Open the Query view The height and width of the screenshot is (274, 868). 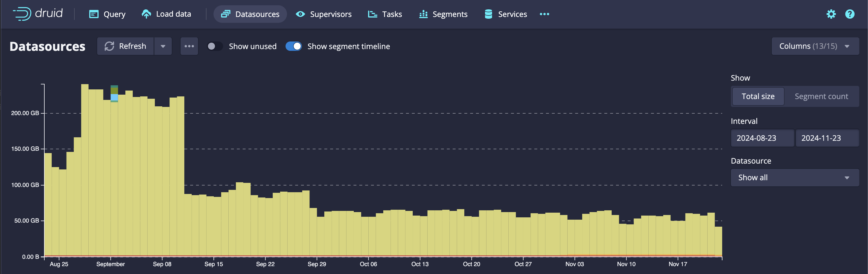point(107,14)
